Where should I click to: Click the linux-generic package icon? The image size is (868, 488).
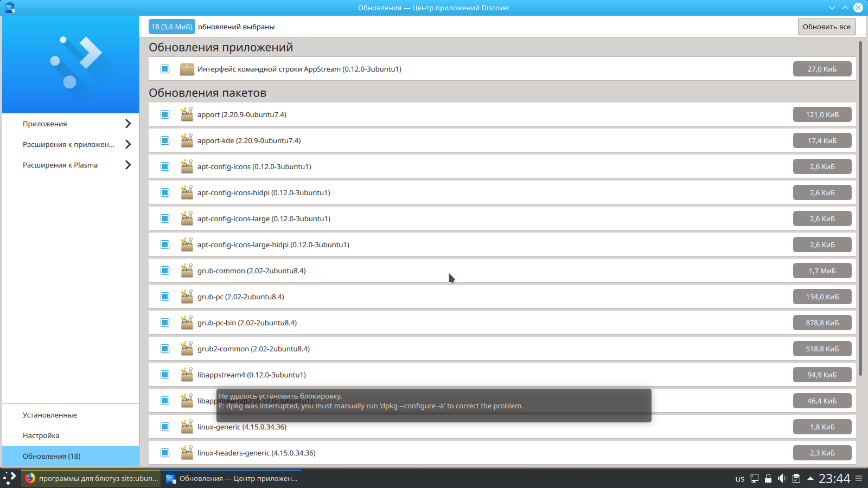point(187,427)
